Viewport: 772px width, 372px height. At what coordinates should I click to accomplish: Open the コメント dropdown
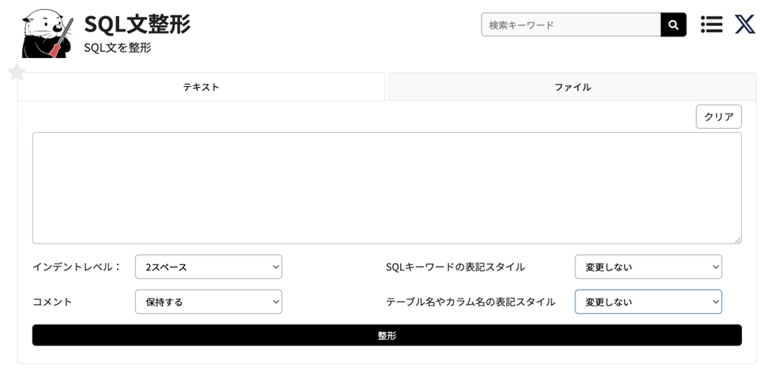208,302
